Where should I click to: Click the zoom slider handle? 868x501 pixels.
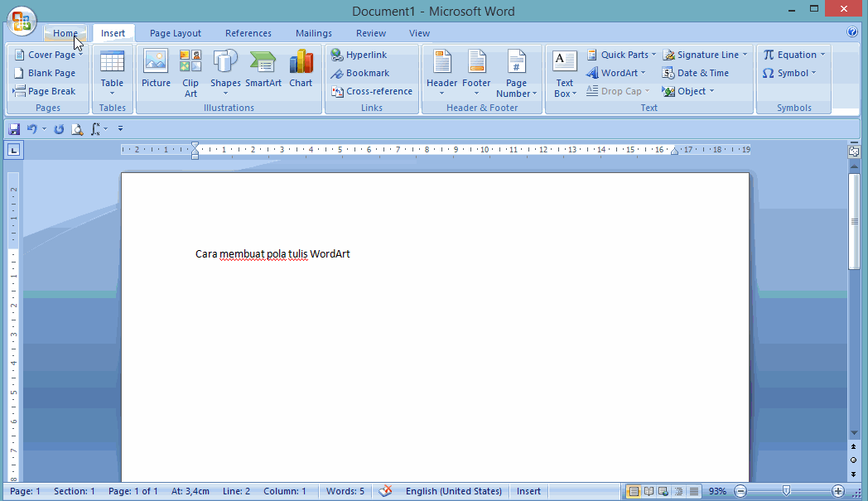(x=786, y=491)
